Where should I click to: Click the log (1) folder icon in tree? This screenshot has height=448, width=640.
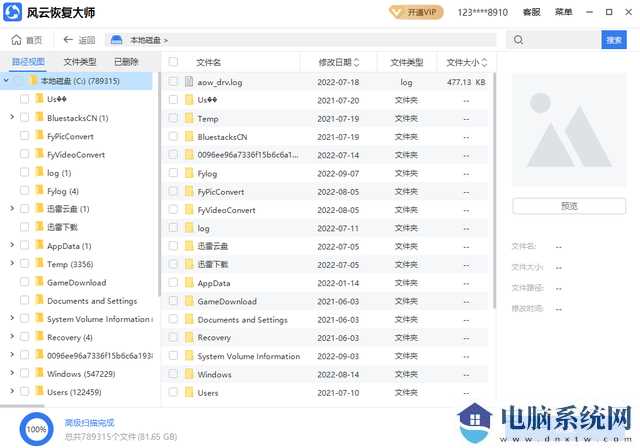pyautogui.click(x=39, y=172)
